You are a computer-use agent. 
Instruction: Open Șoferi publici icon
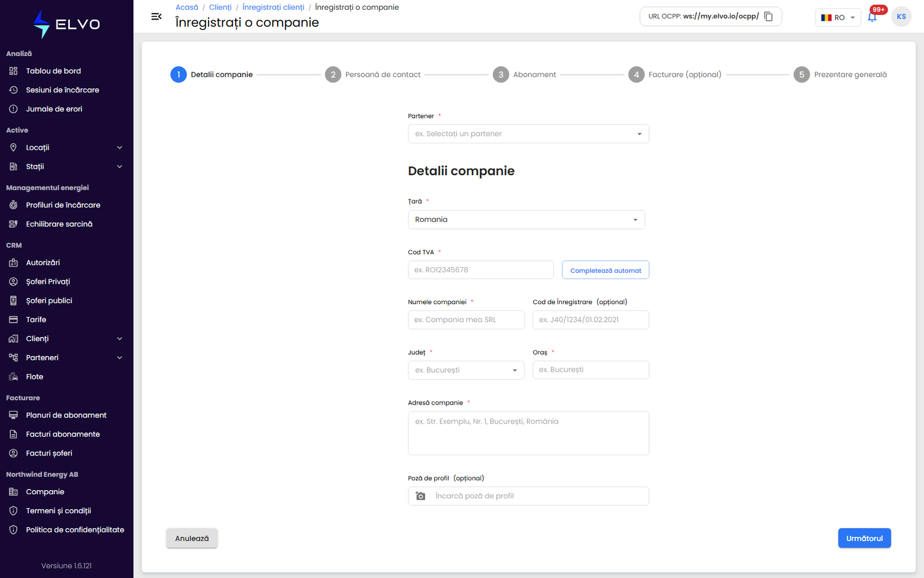13,301
